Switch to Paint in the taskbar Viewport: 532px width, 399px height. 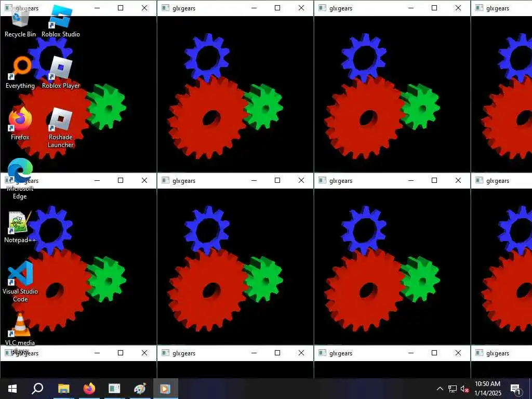[x=140, y=389]
